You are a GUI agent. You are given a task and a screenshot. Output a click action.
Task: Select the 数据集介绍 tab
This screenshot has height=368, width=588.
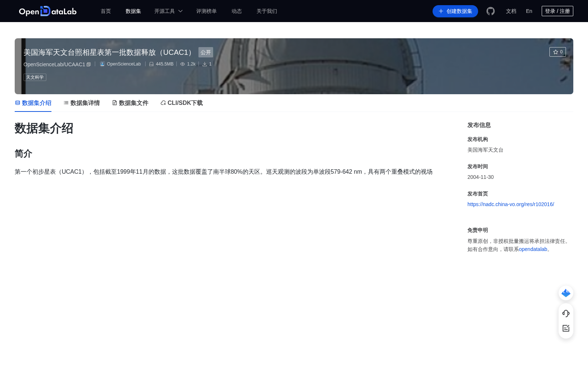point(33,103)
